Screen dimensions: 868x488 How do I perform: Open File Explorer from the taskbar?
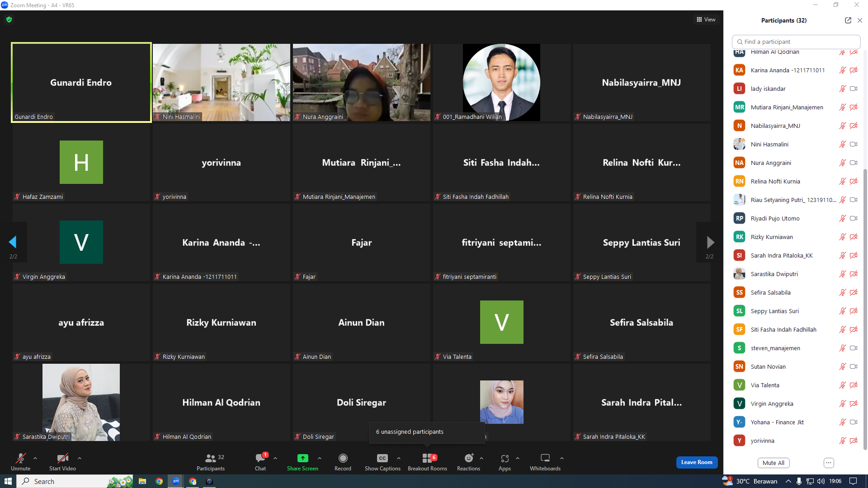pyautogui.click(x=142, y=481)
